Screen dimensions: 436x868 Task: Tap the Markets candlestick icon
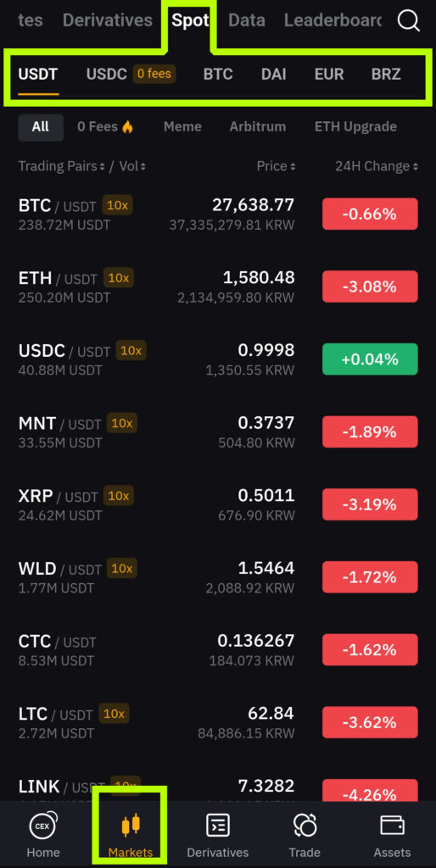(130, 825)
